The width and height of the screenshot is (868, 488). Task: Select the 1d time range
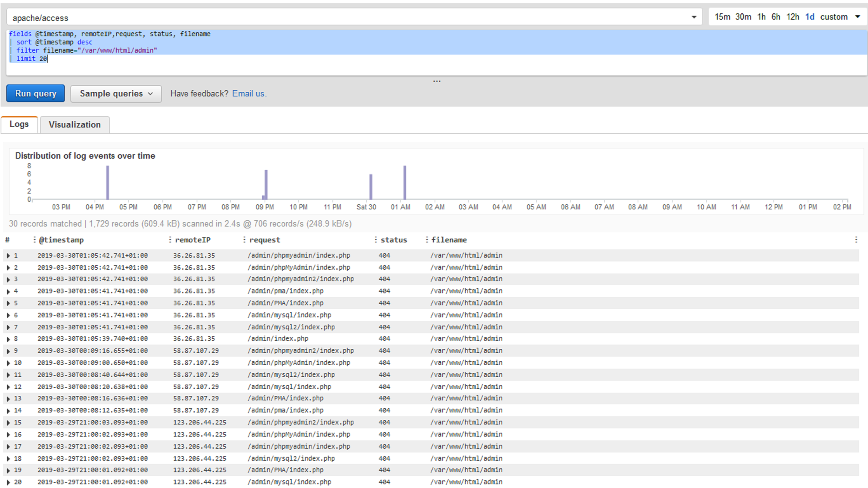point(809,16)
